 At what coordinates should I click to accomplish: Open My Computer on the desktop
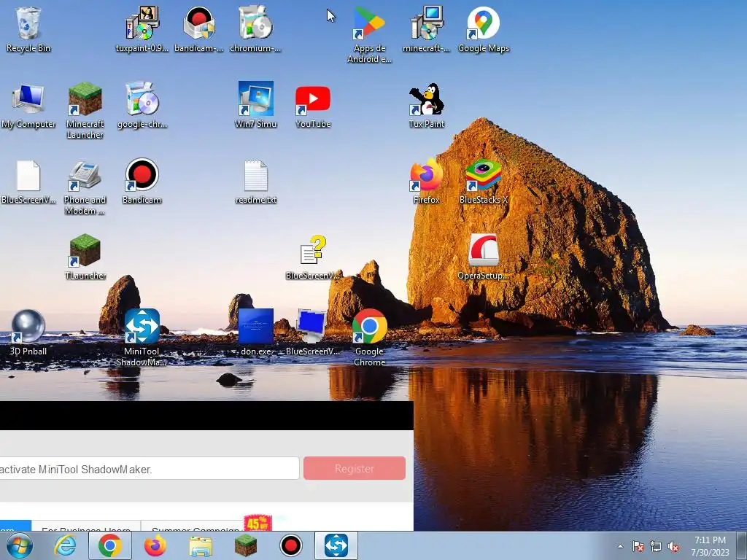click(28, 105)
